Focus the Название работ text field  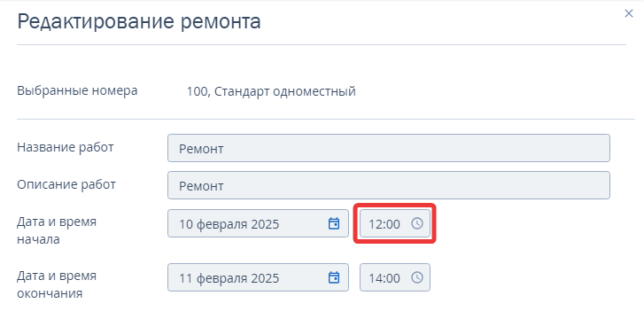tap(389, 148)
